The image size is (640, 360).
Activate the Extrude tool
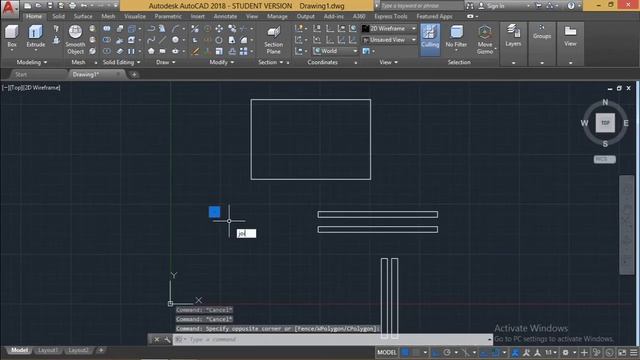[x=36, y=36]
